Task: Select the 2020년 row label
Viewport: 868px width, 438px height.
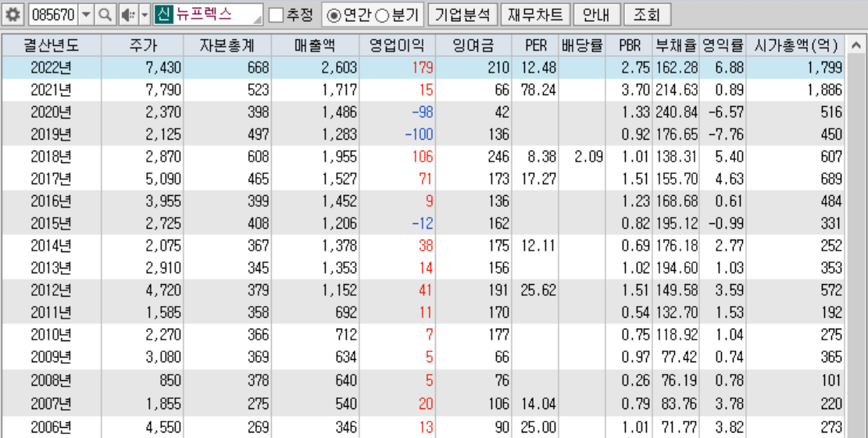Action: [51, 112]
